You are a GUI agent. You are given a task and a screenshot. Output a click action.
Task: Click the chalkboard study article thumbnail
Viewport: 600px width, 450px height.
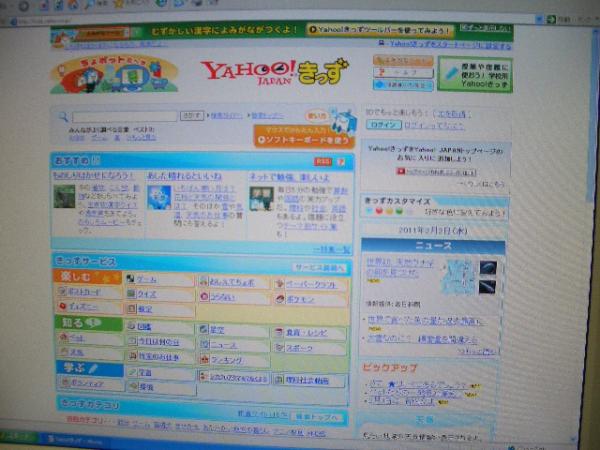point(262,199)
